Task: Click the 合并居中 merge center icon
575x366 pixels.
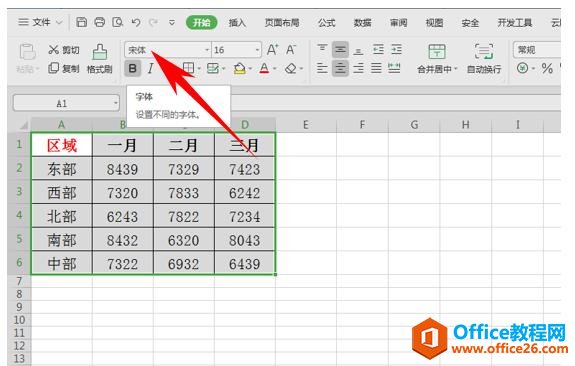Action: 437,52
